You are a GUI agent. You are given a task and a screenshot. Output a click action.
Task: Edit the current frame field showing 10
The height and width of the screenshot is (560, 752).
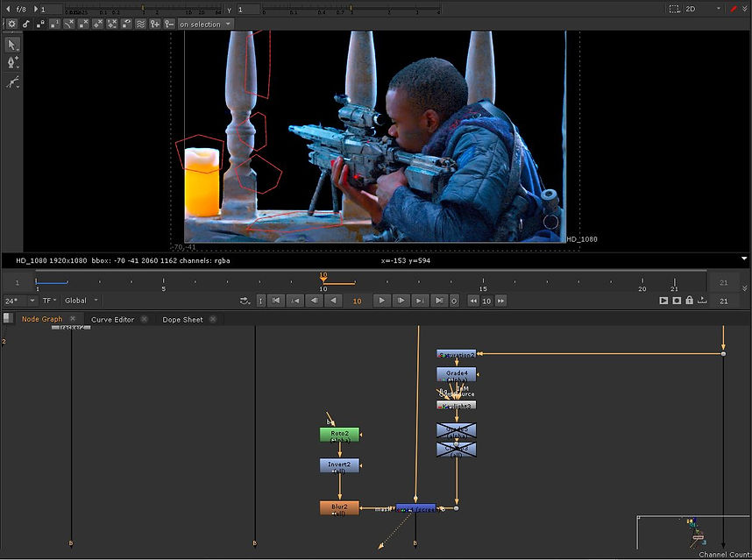pyautogui.click(x=358, y=301)
